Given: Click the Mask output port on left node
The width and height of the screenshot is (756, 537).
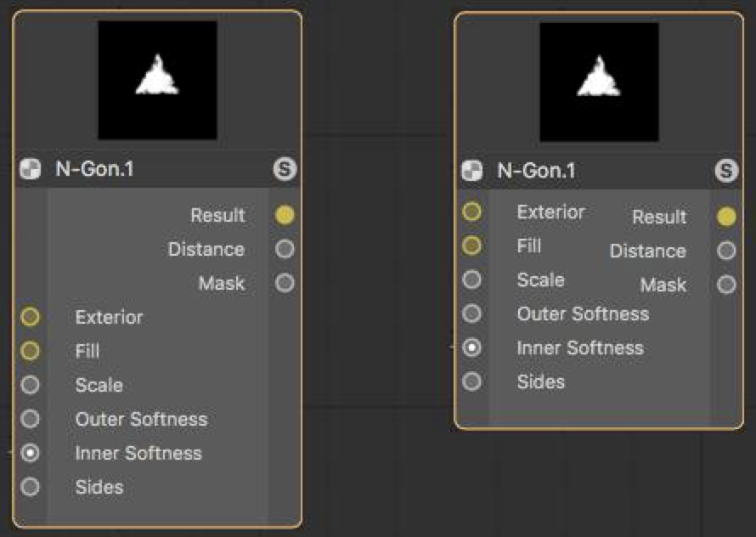Looking at the screenshot, I should (x=285, y=283).
